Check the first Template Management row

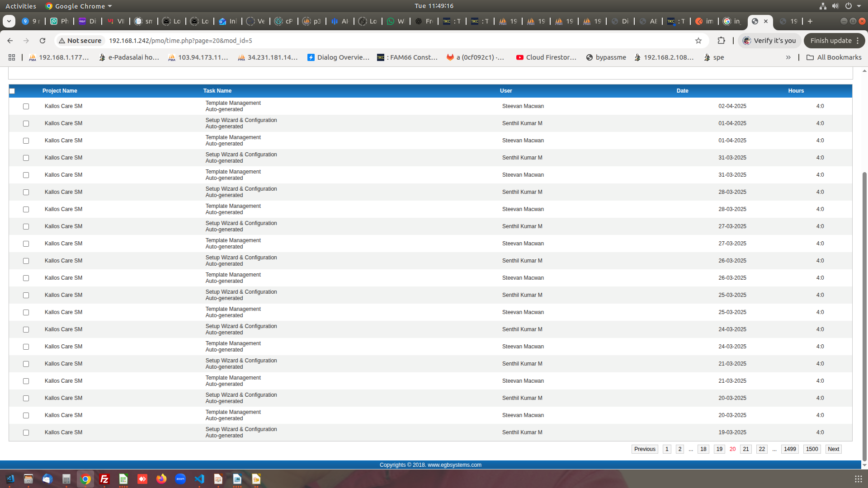pyautogui.click(x=26, y=106)
